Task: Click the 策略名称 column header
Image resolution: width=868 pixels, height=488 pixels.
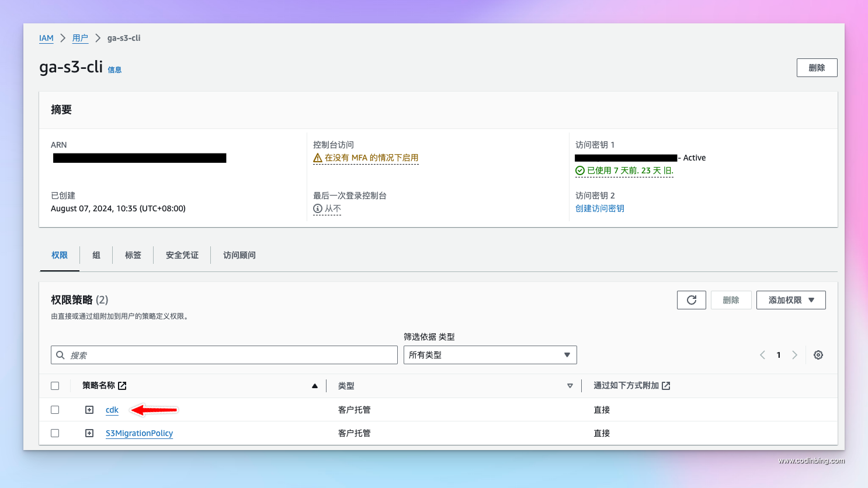Action: (99, 386)
